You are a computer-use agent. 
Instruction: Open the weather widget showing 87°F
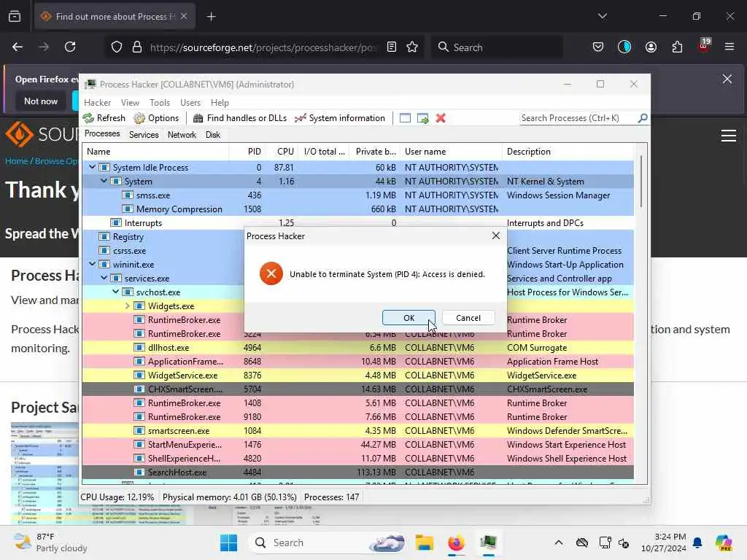tap(50, 542)
